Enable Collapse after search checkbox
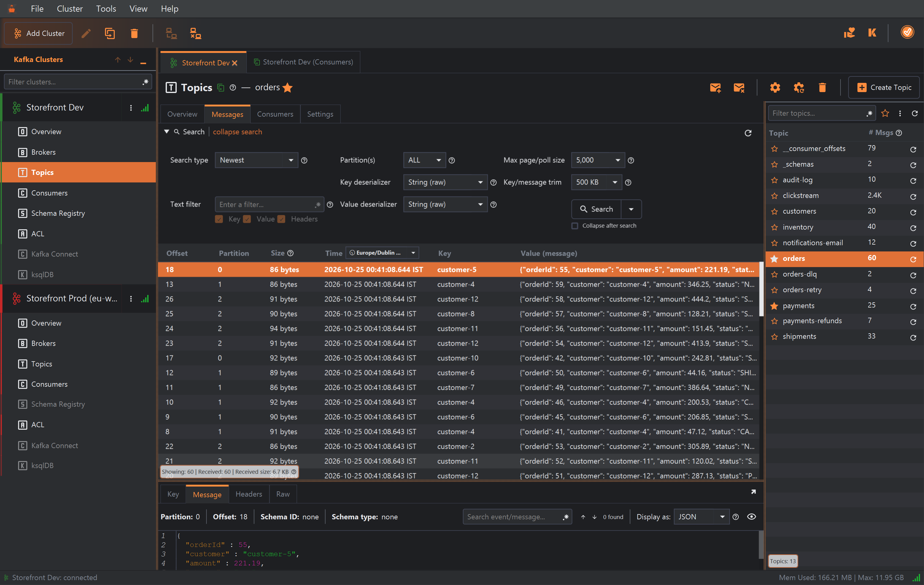Image resolution: width=924 pixels, height=585 pixels. [x=574, y=226]
